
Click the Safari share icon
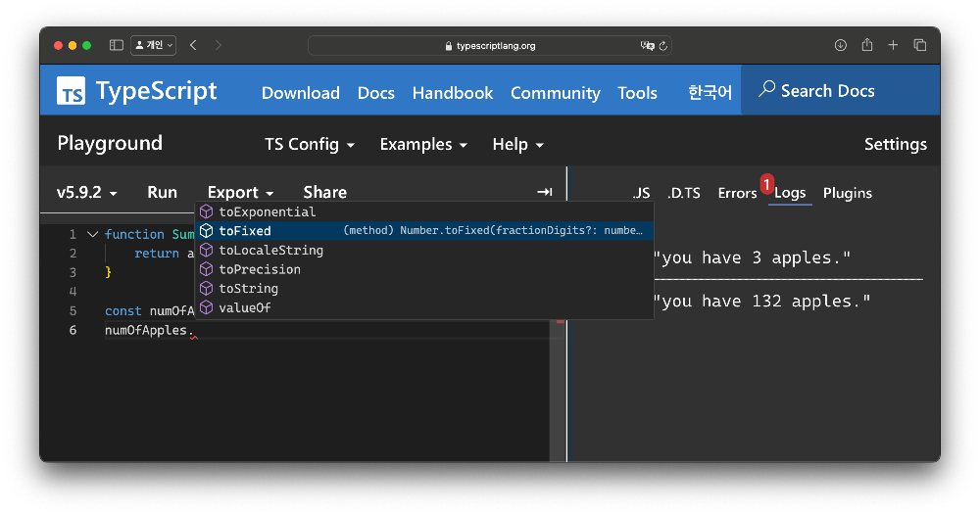867,44
